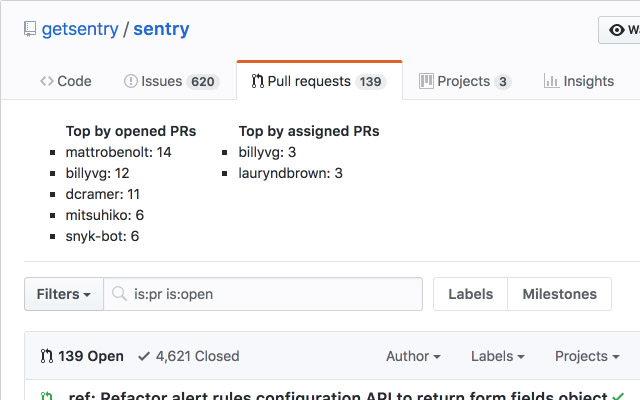The height and width of the screenshot is (400, 640).
Task: Focus the pull request search field
Action: 272,294
